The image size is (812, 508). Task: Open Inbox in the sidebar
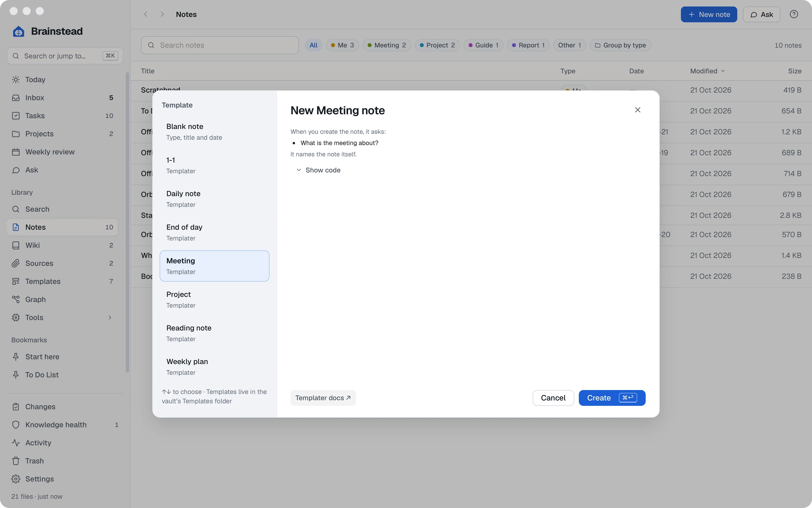[x=62, y=98]
